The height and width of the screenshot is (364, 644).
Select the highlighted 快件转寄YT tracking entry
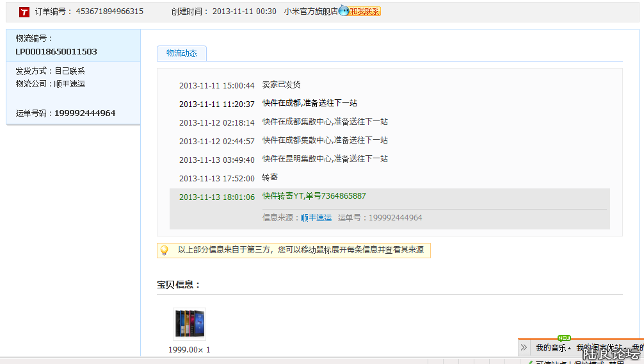click(x=314, y=196)
